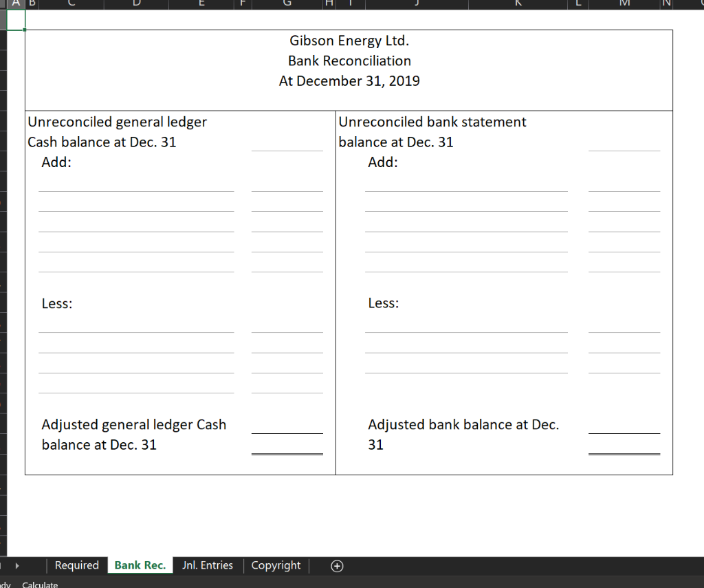This screenshot has height=588, width=704.
Task: Select general ledger Cash balance amount cell
Action: click(287, 142)
